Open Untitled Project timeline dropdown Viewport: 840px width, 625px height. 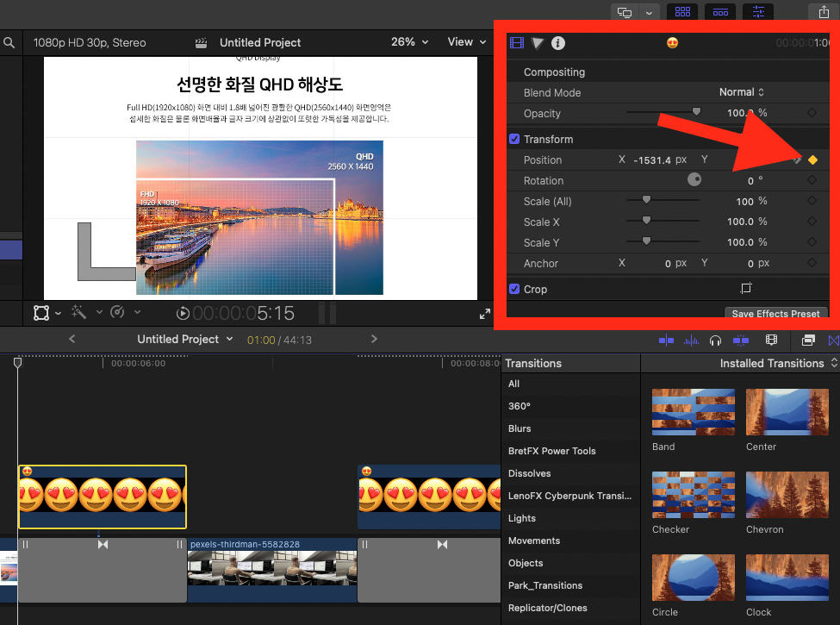click(x=185, y=340)
